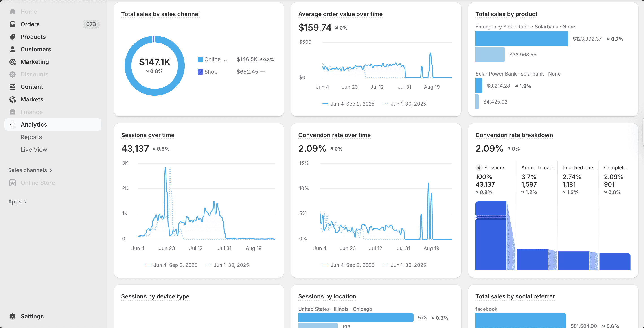Expand the Sales channels section
Viewport: 644px width, 328px height.
(x=51, y=170)
